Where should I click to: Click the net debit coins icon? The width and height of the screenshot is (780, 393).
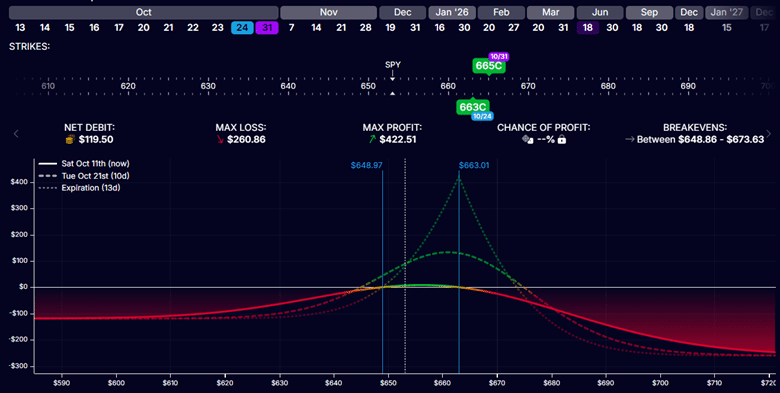[x=70, y=140]
